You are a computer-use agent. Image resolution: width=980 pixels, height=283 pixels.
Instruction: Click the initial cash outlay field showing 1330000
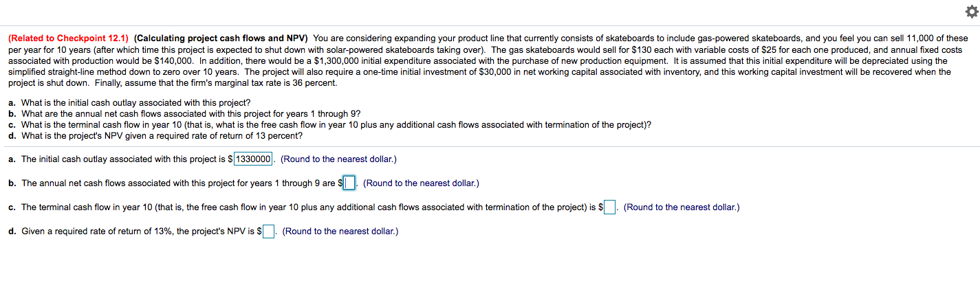[x=254, y=159]
